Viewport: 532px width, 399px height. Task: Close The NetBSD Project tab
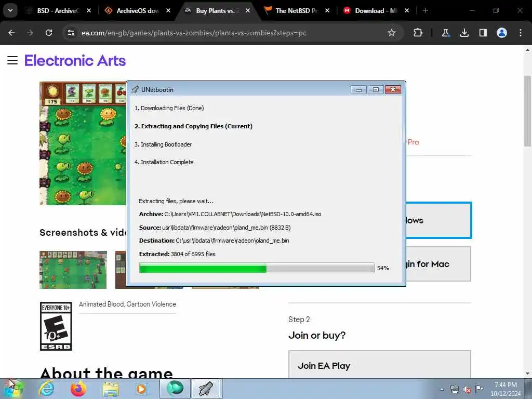(327, 11)
